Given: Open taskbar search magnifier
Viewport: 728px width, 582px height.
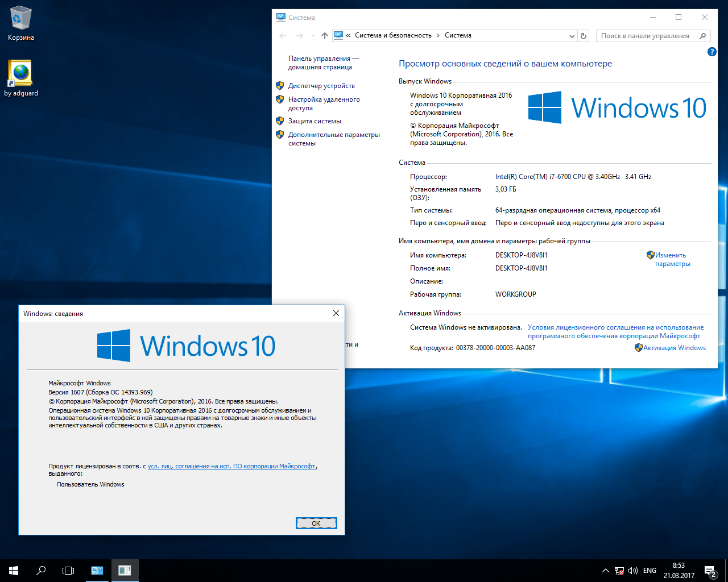Looking at the screenshot, I should click(x=41, y=570).
